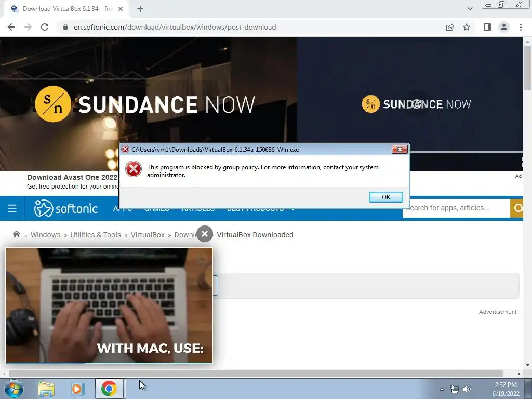This screenshot has width=532, height=399.
Task: Close the blocked program error dialog
Action: (400, 149)
